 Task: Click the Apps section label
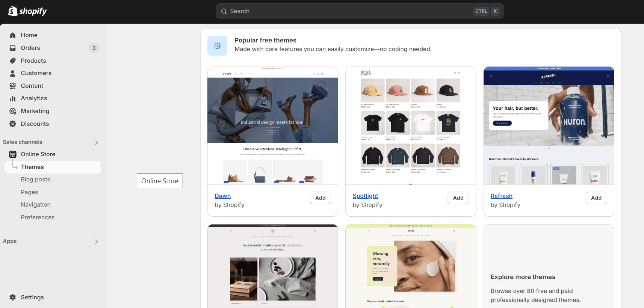tap(10, 242)
